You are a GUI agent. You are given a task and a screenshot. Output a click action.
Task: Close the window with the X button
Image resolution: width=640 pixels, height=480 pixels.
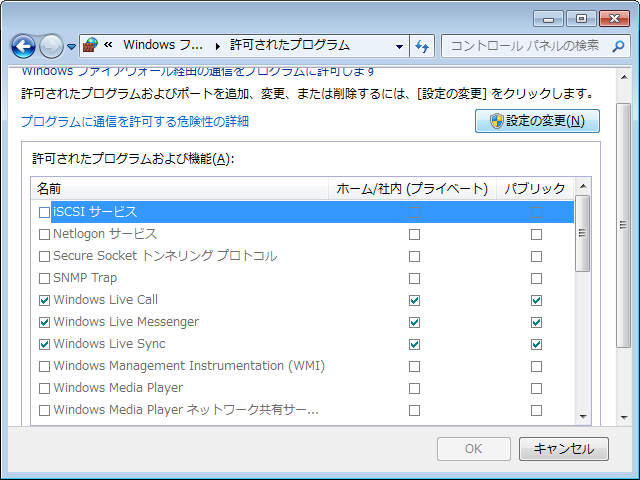click(x=614, y=19)
